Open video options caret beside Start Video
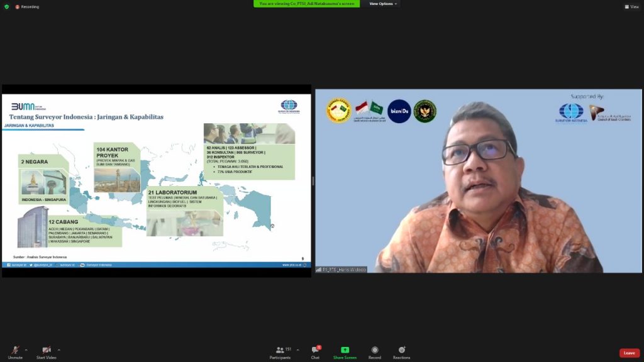 pyautogui.click(x=58, y=350)
